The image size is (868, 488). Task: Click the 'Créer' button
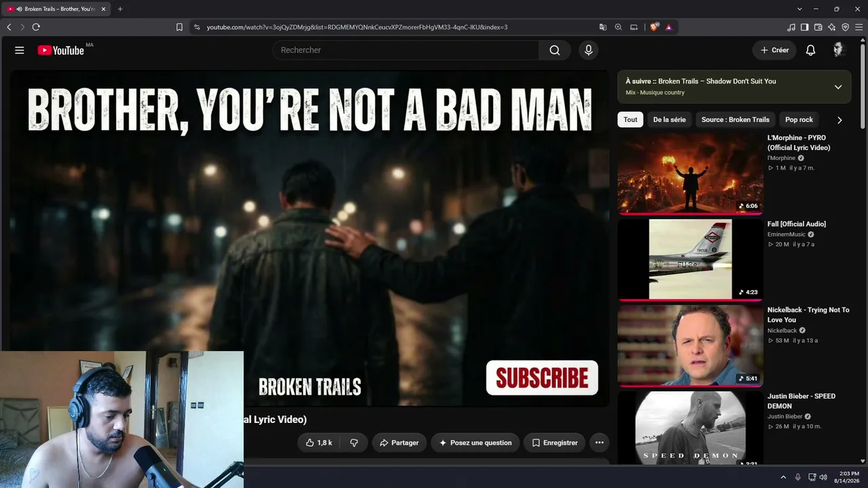tap(774, 50)
